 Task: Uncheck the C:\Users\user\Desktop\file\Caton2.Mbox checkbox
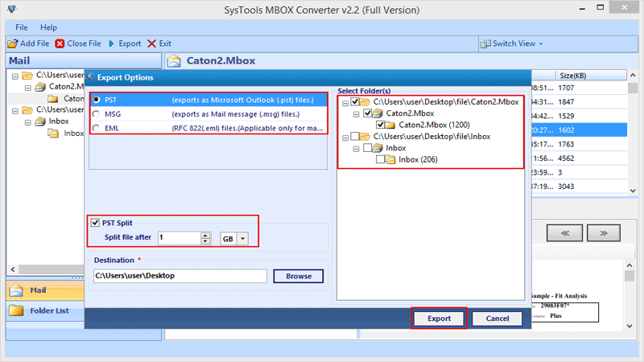click(355, 102)
